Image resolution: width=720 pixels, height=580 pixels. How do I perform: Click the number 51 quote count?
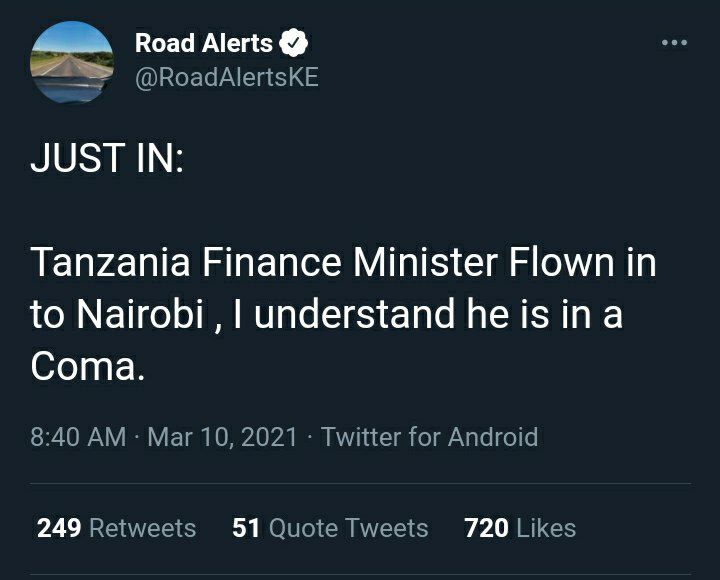click(246, 528)
